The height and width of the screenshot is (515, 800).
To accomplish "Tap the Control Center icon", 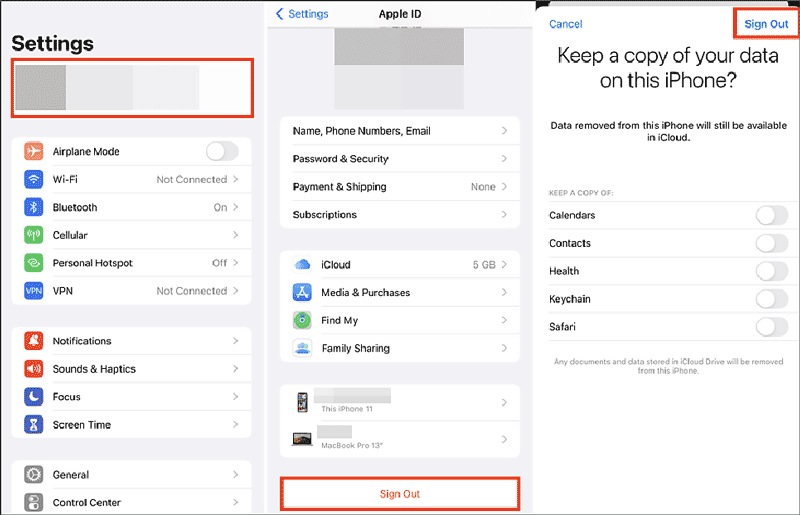I will 34,502.
